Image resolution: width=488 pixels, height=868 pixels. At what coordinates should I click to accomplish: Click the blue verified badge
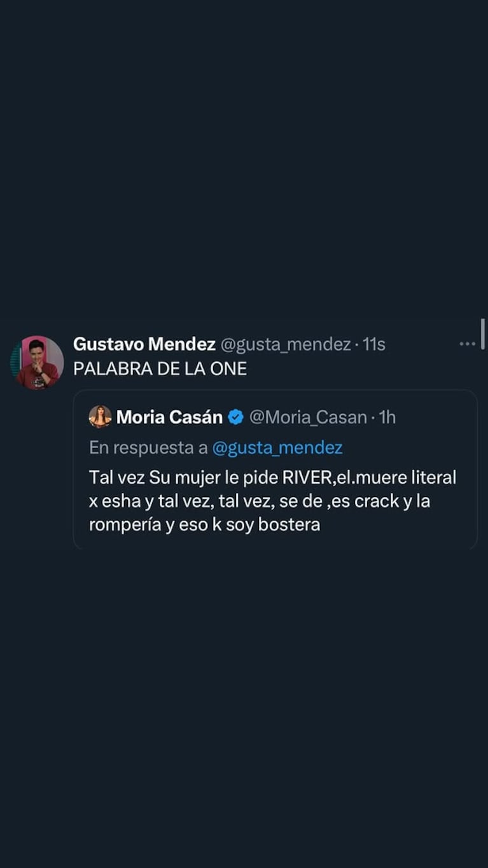pyautogui.click(x=236, y=417)
